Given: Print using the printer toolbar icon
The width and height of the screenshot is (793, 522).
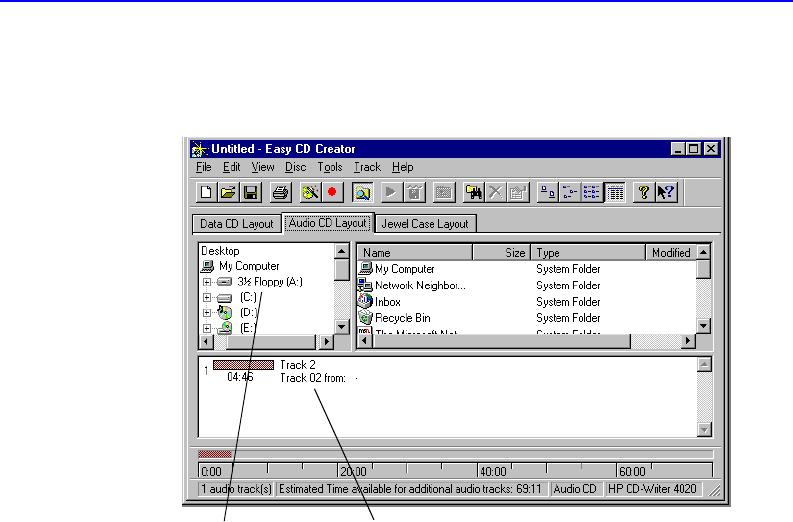Looking at the screenshot, I should pyautogui.click(x=280, y=192).
